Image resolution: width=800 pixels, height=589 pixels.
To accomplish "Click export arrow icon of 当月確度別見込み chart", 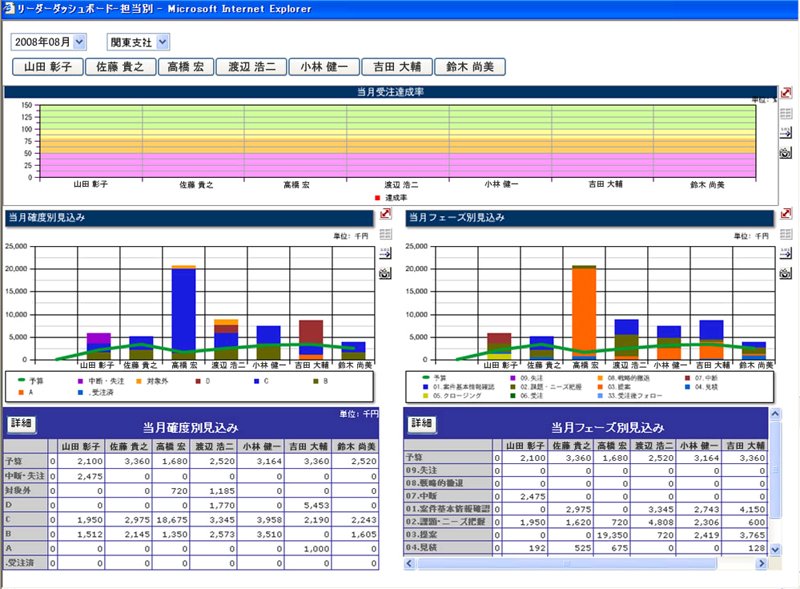I will (386, 253).
